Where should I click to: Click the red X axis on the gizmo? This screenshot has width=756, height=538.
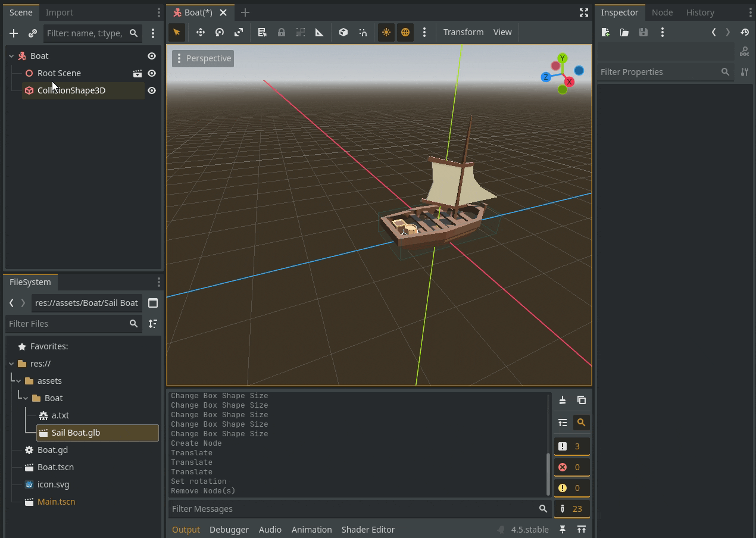570,82
